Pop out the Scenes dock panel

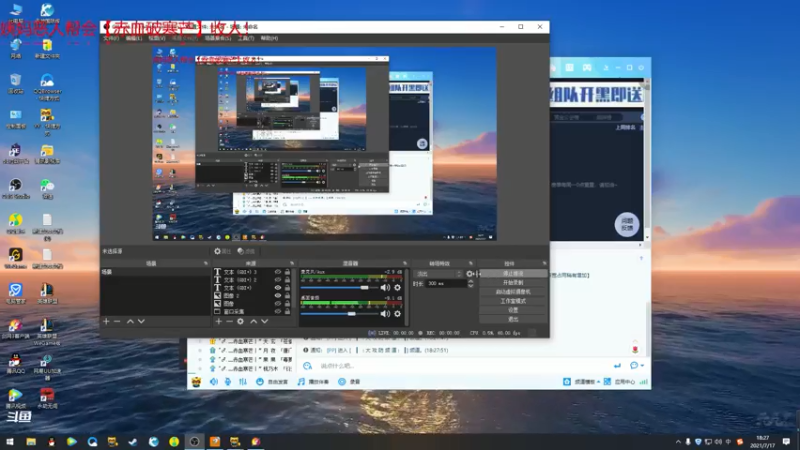point(206,263)
